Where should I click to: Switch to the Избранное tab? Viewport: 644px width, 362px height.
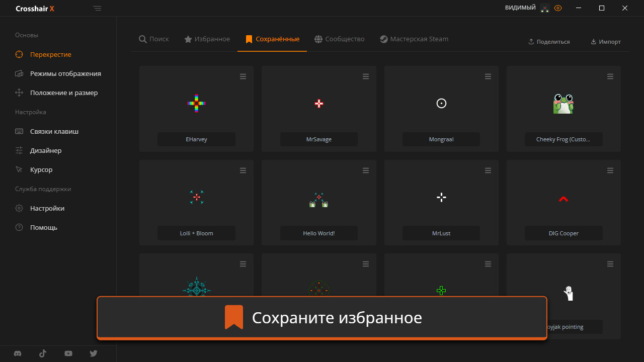tap(207, 39)
